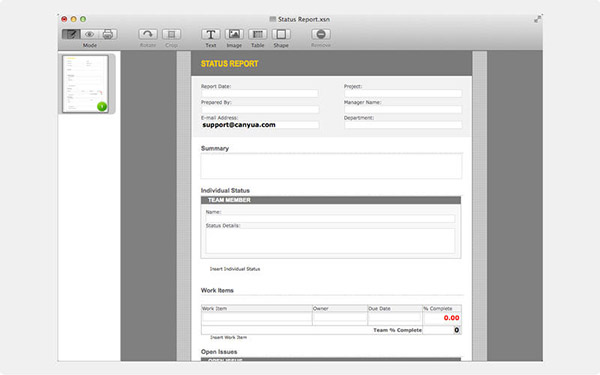Click the Status Details text area

(330, 241)
